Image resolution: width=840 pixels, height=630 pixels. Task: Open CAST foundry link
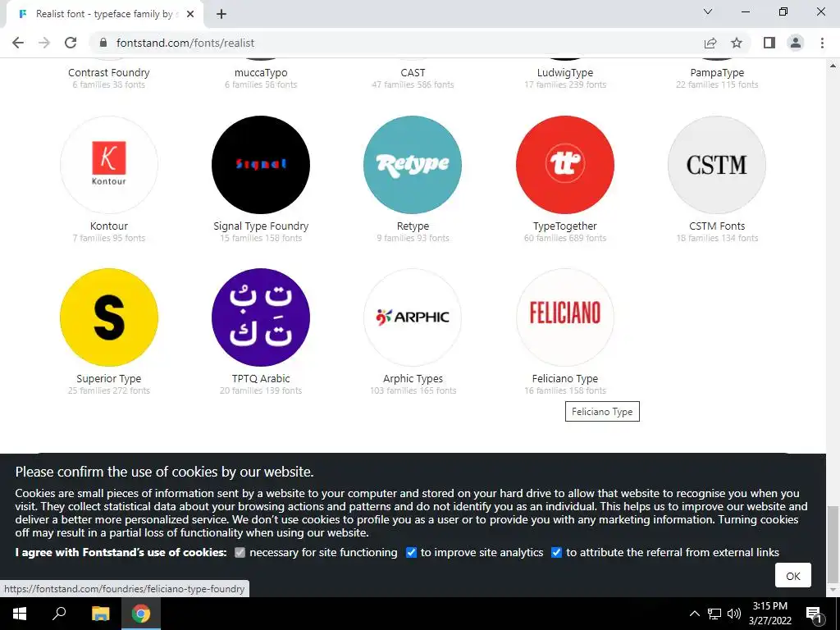[x=413, y=73]
